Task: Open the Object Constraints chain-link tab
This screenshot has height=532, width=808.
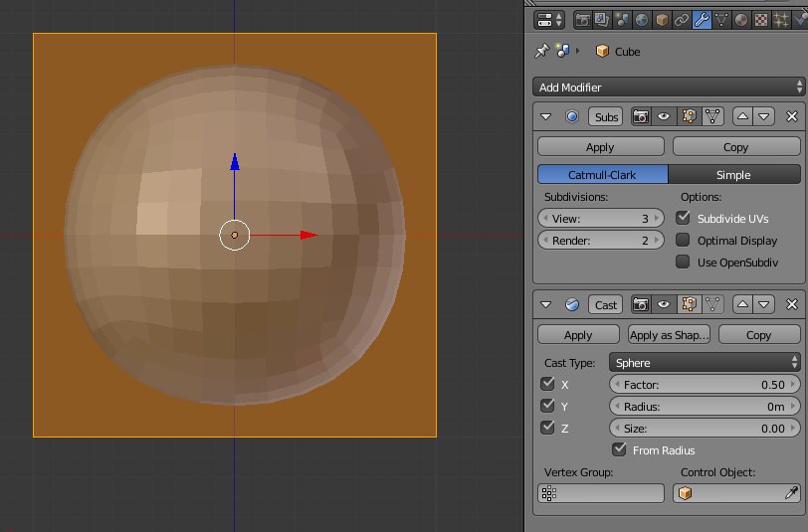Action: point(682,20)
